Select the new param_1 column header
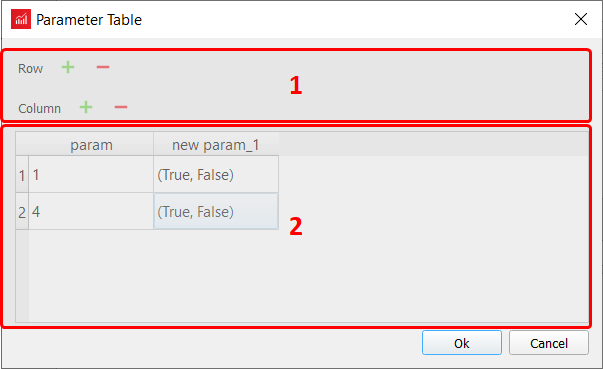This screenshot has height=369, width=603. 216,145
